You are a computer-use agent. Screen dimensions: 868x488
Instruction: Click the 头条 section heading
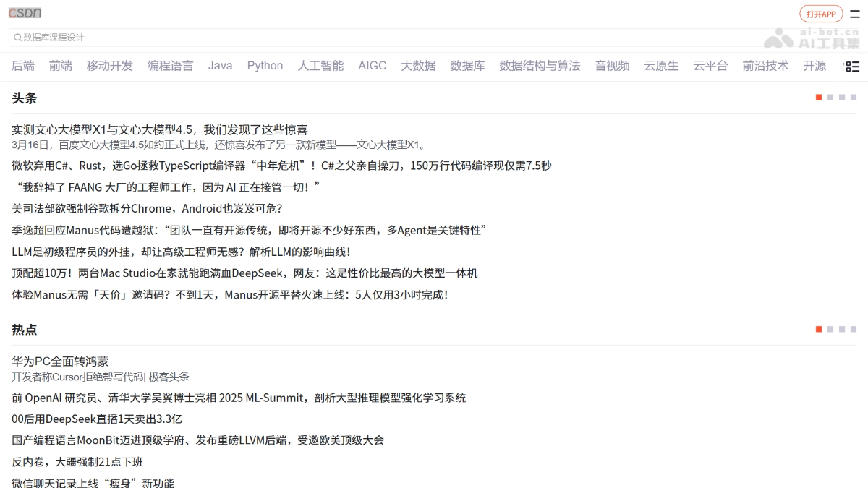pos(24,98)
